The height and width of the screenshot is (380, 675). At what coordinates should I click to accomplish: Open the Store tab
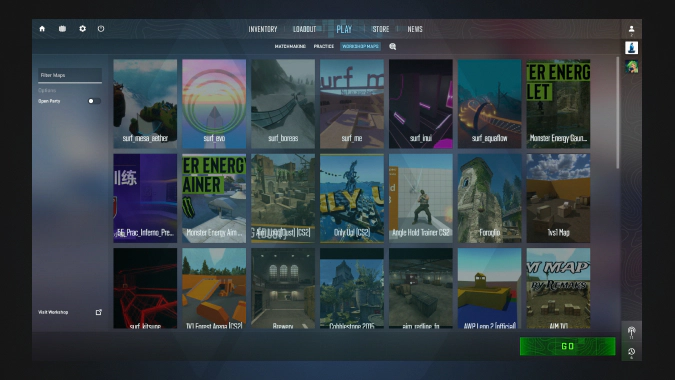pos(381,29)
